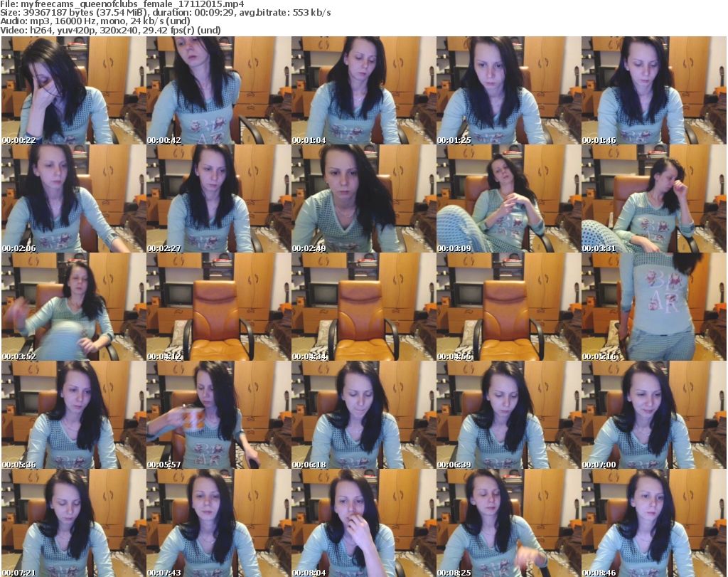Select the thumbnail frame at 00:02:49
Viewport: 728px width, 577px height.
point(364,198)
